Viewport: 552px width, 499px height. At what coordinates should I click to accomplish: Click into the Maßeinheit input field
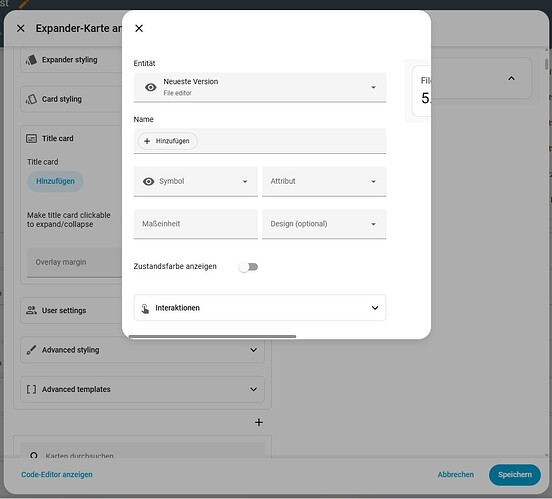coord(196,224)
